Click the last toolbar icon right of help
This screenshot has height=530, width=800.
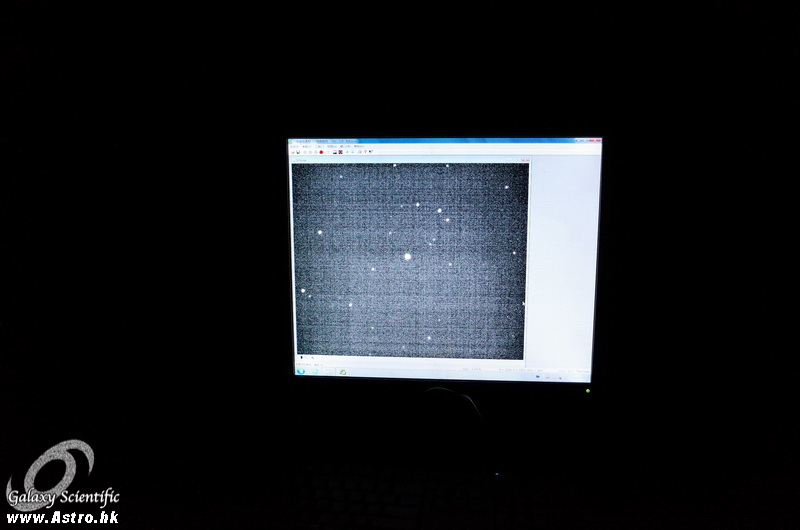(370, 152)
